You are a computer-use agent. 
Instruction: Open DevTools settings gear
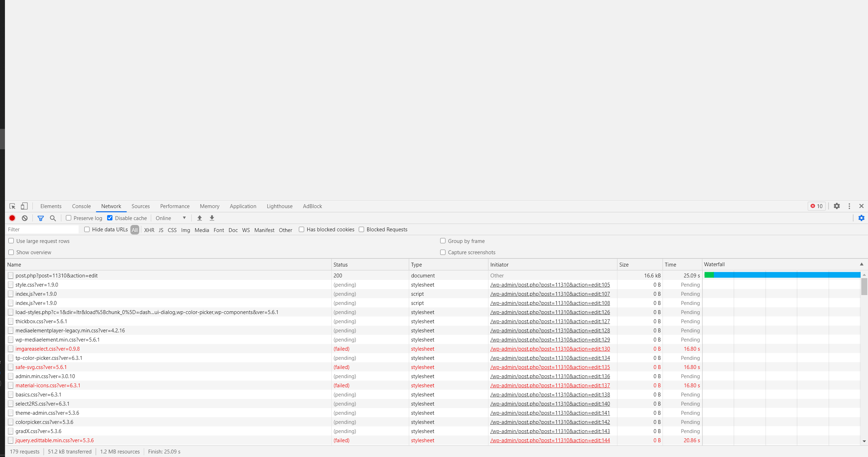pos(837,206)
